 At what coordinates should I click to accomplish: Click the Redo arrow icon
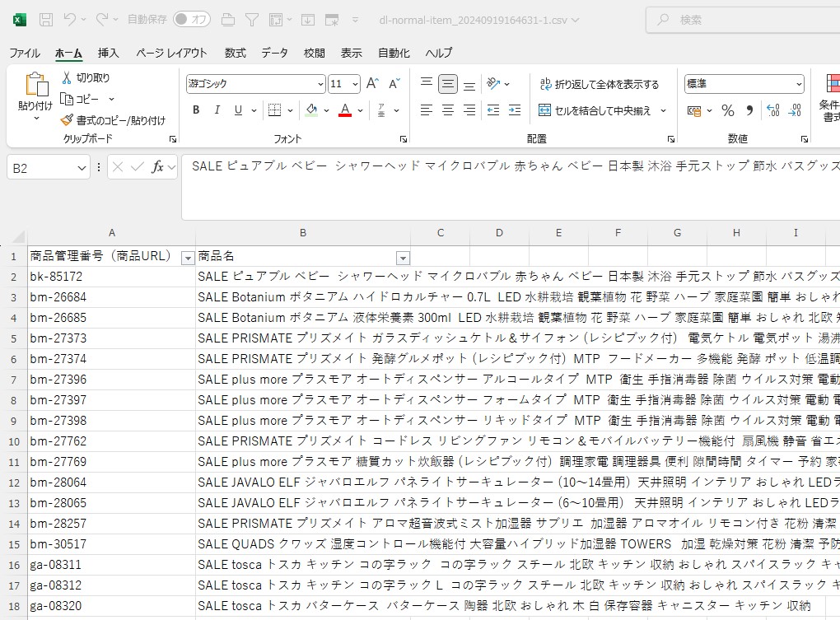(102, 20)
